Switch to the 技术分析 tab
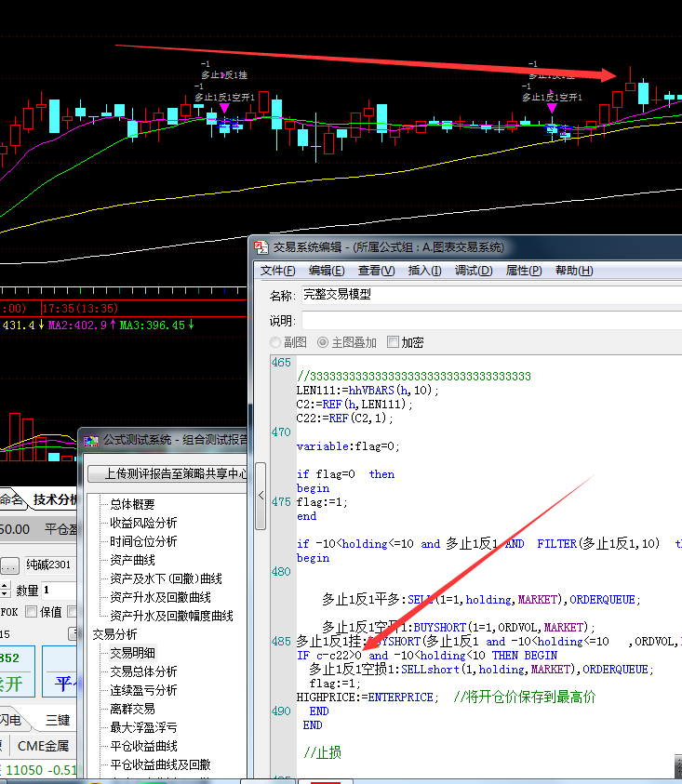Screen dimensions: 682x784 tap(54, 499)
